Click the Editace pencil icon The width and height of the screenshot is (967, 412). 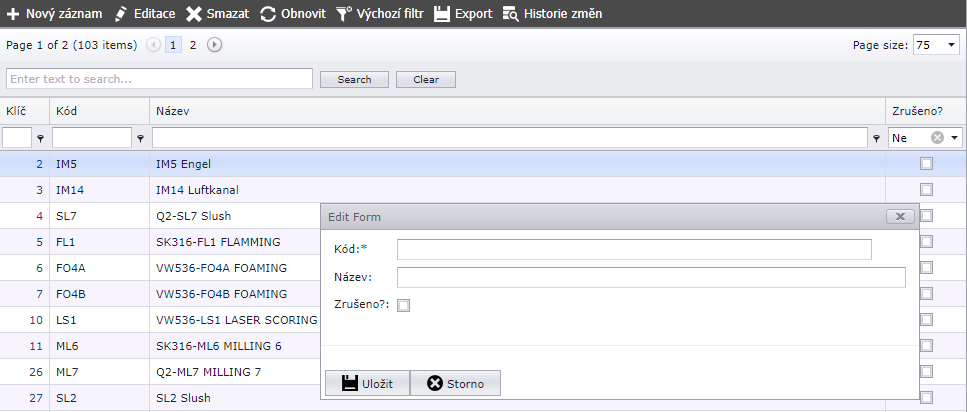pyautogui.click(x=122, y=14)
